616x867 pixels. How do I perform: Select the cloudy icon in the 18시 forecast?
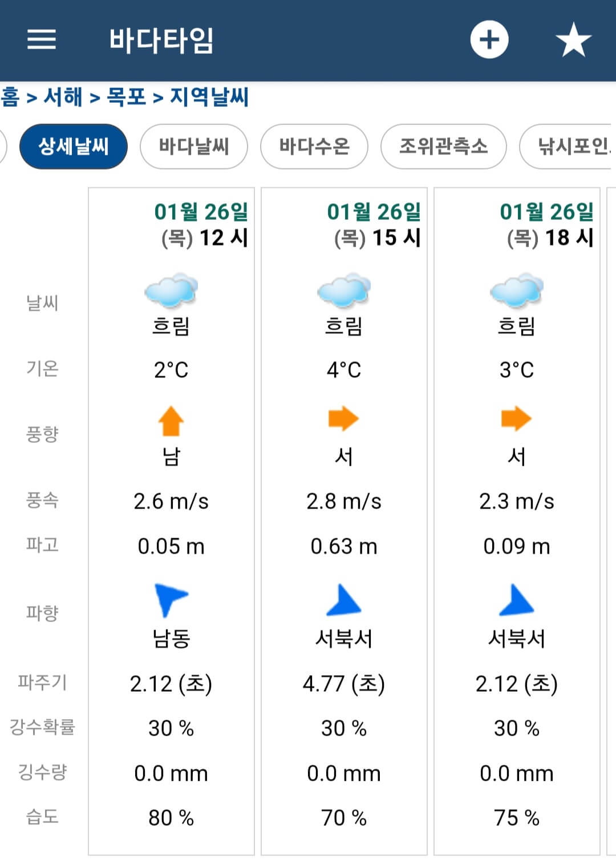(x=516, y=291)
